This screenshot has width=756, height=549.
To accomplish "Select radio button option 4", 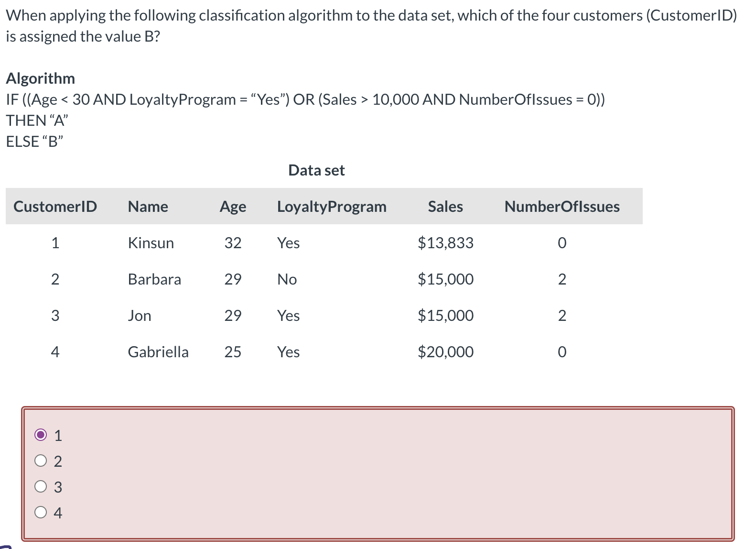I will pos(41,512).
